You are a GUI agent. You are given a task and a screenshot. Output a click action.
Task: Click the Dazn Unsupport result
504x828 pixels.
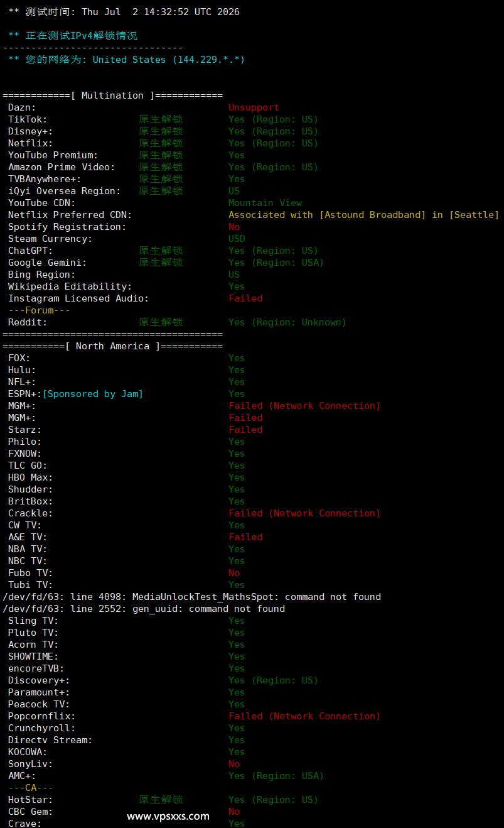click(254, 107)
